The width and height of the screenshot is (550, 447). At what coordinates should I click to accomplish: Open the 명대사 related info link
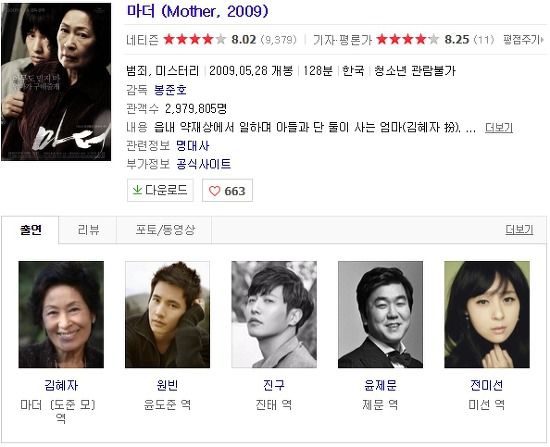(193, 146)
